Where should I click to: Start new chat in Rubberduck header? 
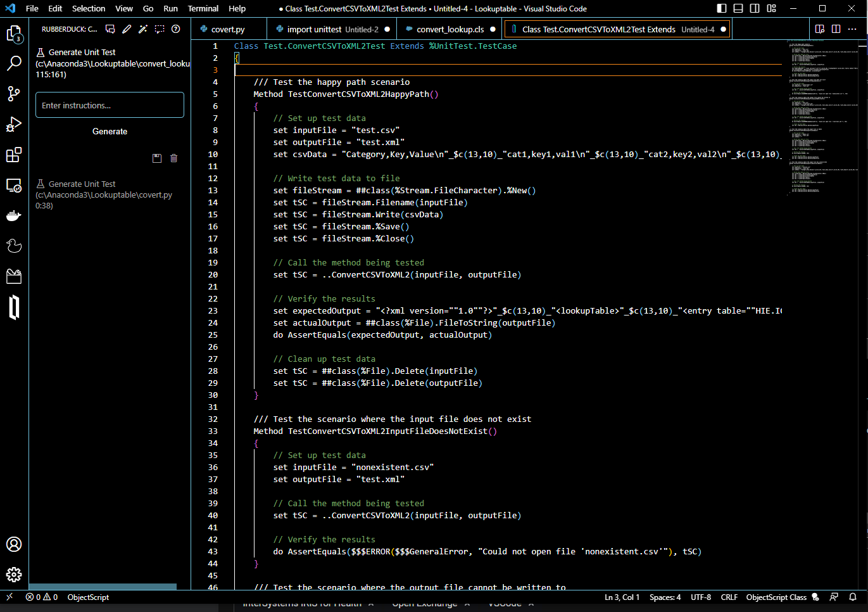coord(110,29)
